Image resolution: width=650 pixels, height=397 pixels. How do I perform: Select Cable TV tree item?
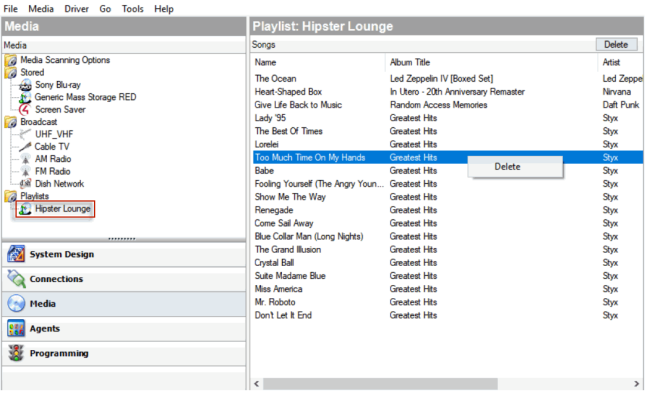[52, 147]
